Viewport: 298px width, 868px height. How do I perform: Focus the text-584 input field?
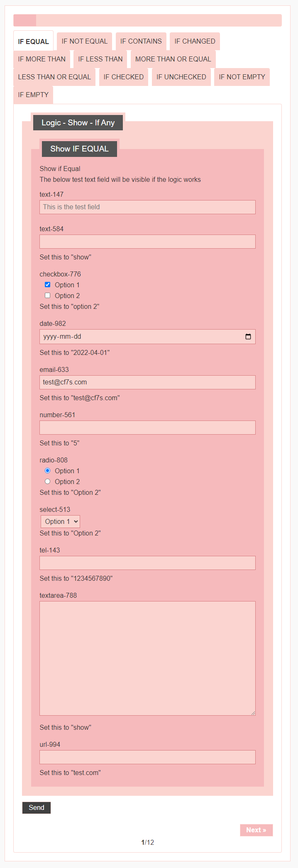point(147,242)
